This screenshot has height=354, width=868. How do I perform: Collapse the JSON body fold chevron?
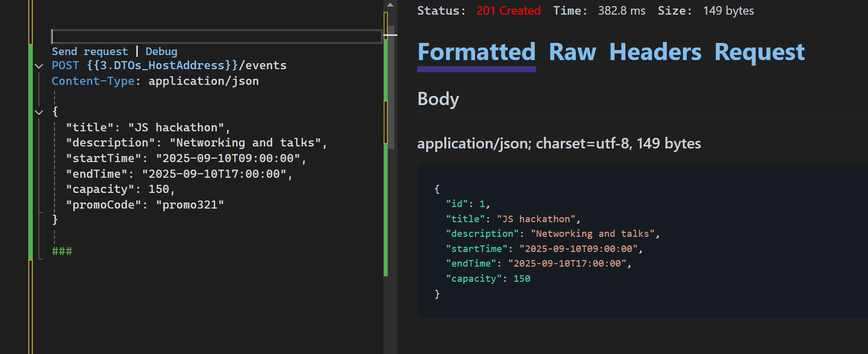coord(39,112)
